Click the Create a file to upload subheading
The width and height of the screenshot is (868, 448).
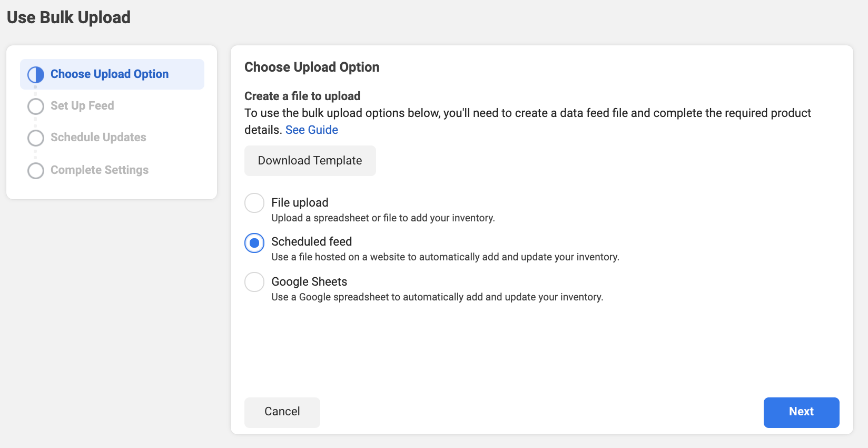click(302, 96)
